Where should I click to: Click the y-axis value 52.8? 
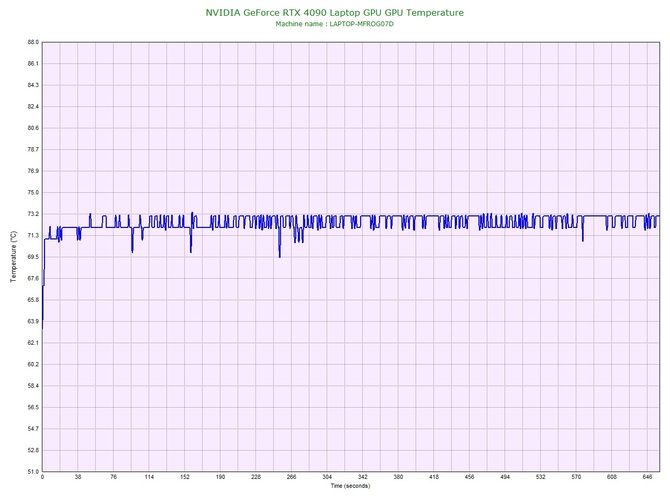pyautogui.click(x=33, y=450)
